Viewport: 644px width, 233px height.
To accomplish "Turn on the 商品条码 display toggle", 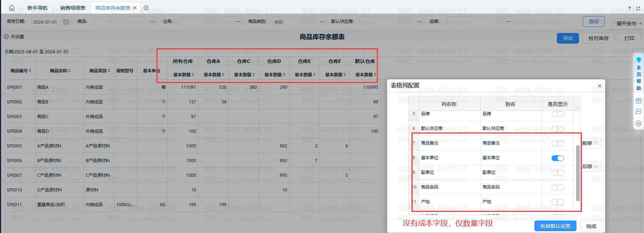I will tap(557, 188).
